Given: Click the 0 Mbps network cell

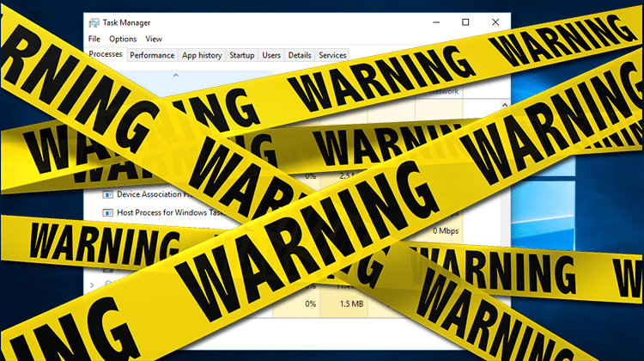Looking at the screenshot, I should (x=446, y=230).
